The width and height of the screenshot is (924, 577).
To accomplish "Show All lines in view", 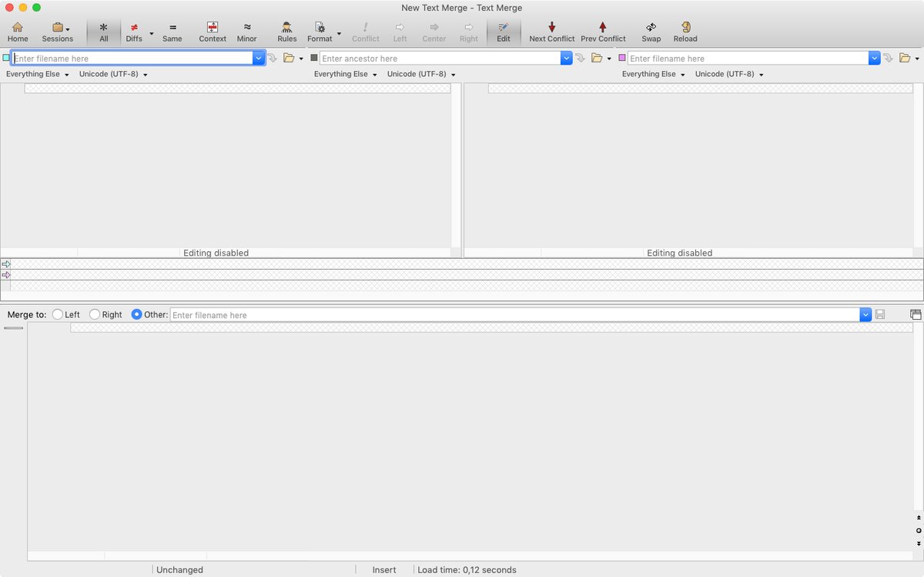I will pyautogui.click(x=103, y=32).
